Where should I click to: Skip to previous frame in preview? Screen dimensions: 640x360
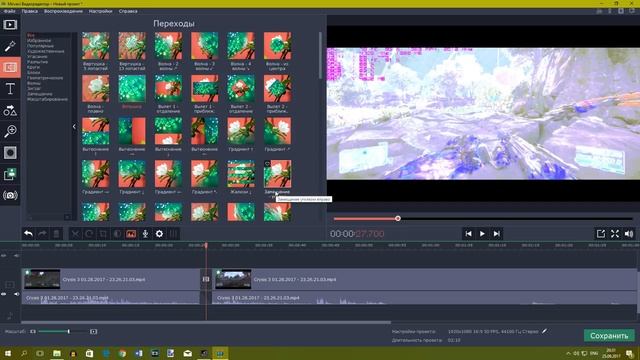(x=468, y=233)
